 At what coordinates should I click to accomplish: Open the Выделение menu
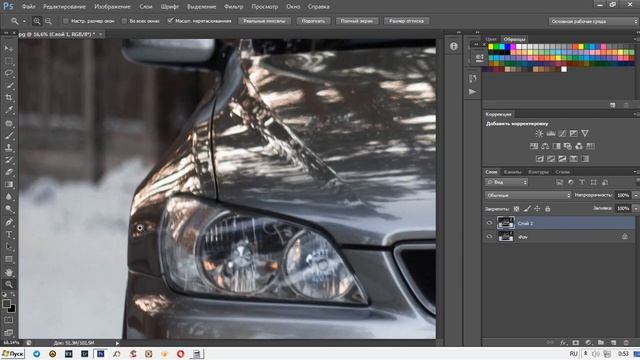pyautogui.click(x=202, y=7)
